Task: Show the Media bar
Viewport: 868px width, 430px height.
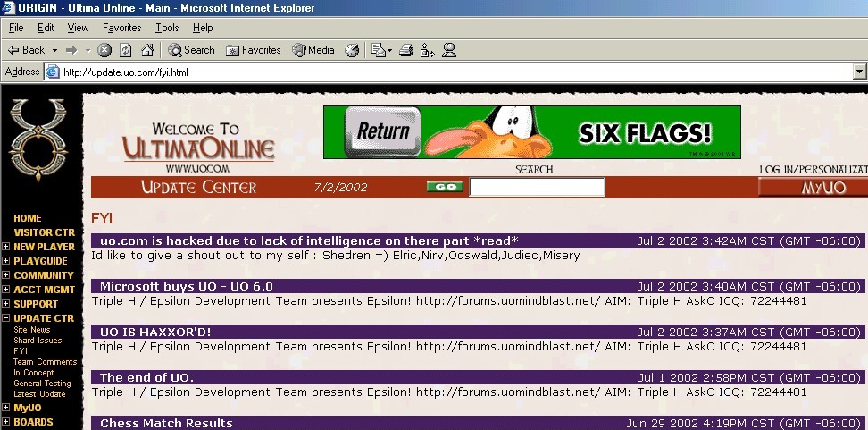Action: (x=313, y=50)
